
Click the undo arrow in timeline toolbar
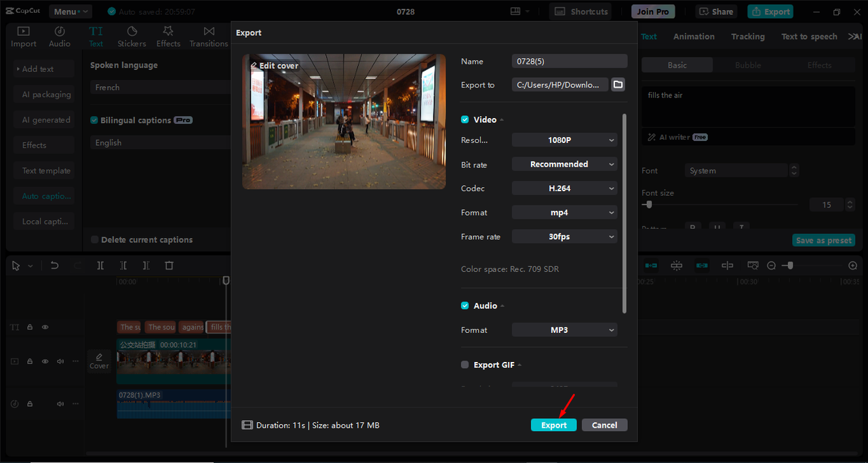(x=55, y=266)
